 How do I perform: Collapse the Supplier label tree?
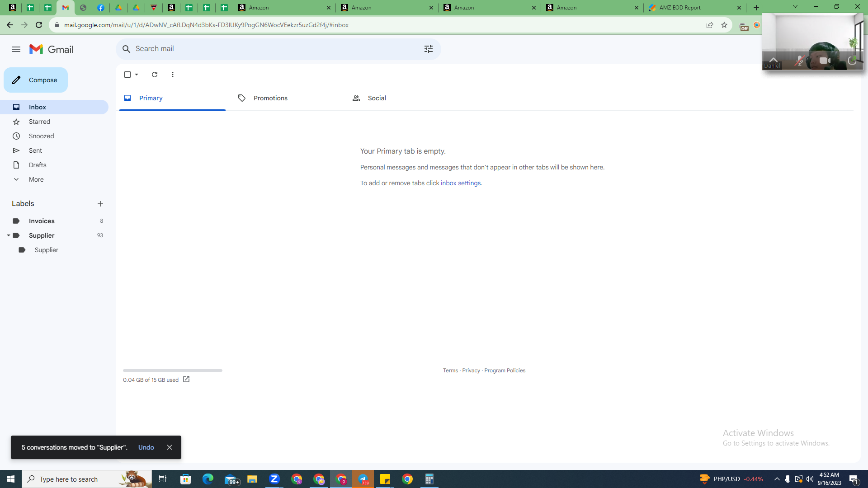tap(8, 235)
